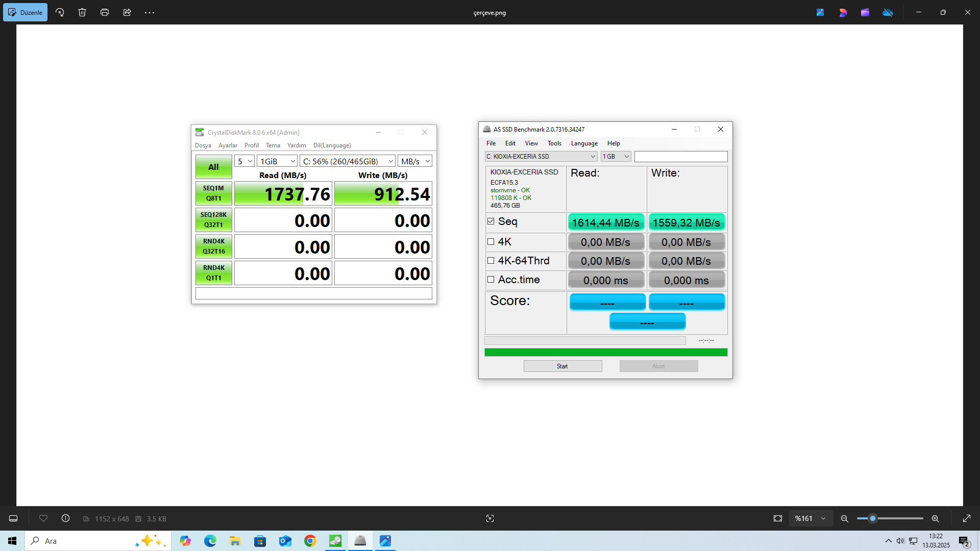Click the visual search scan icon at bottom center
Screen dimensions: 980x551
490,518
